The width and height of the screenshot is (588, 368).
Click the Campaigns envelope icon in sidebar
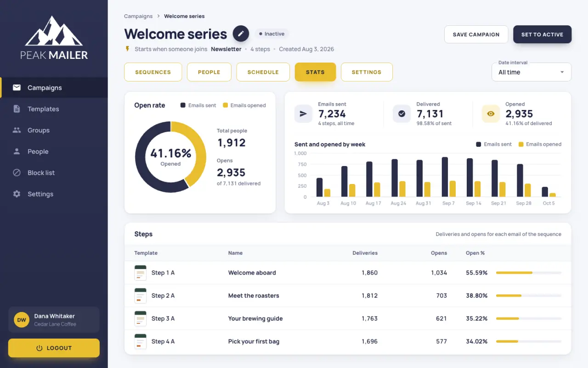[x=17, y=87]
